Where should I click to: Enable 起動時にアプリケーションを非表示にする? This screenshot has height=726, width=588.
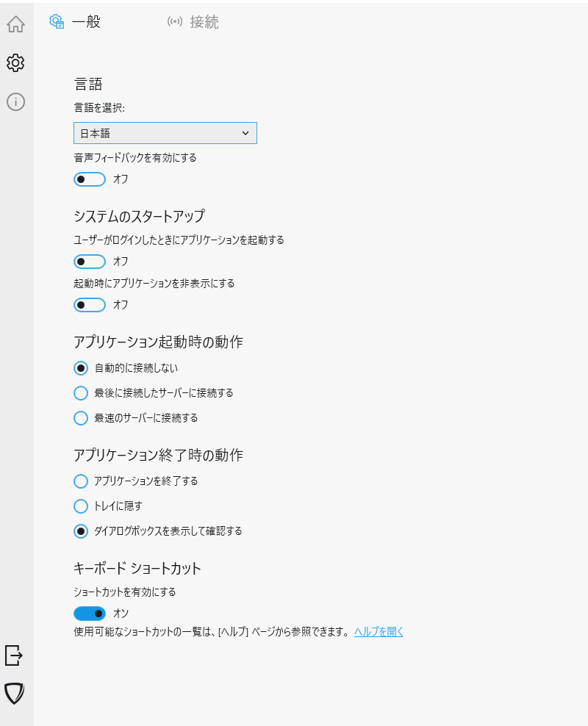coord(89,304)
